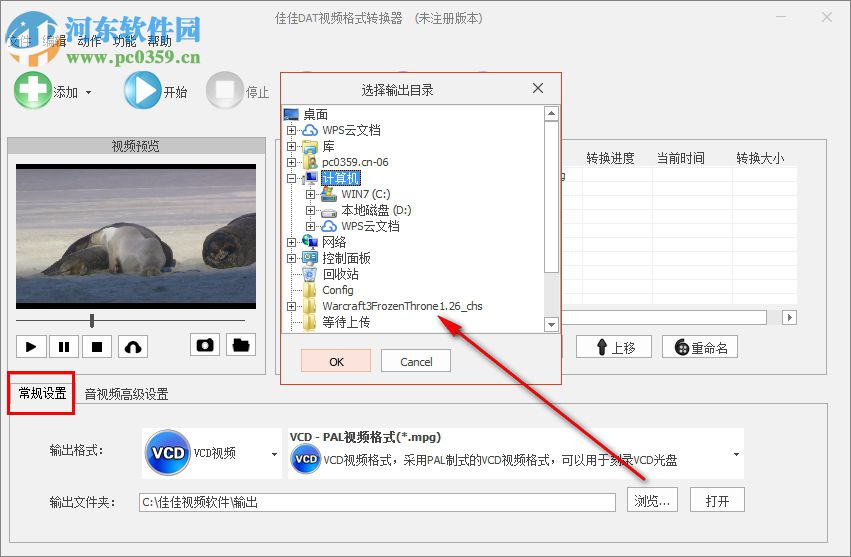Click the 网络 network icon
The image size is (851, 557).
(x=310, y=242)
